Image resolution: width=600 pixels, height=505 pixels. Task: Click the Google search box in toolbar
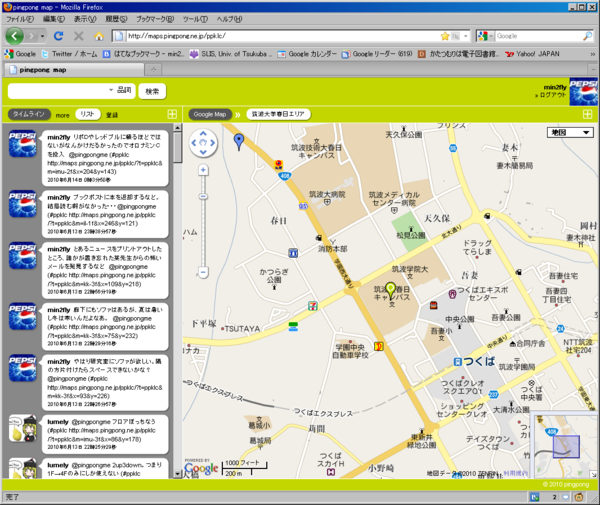(x=538, y=36)
